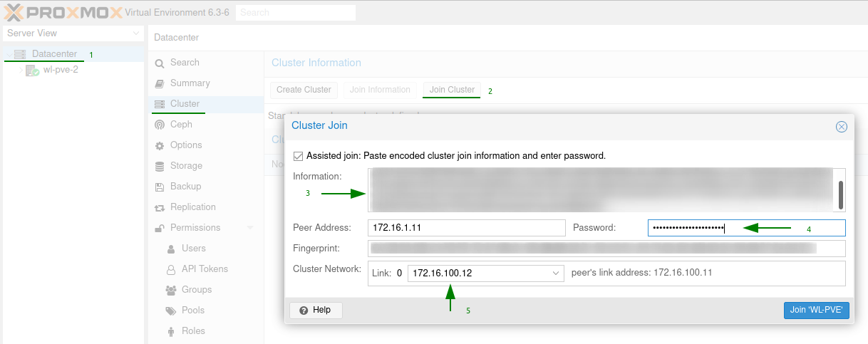This screenshot has height=344, width=868.
Task: Click the wl-pve-2 node status icon
Action: tap(32, 71)
